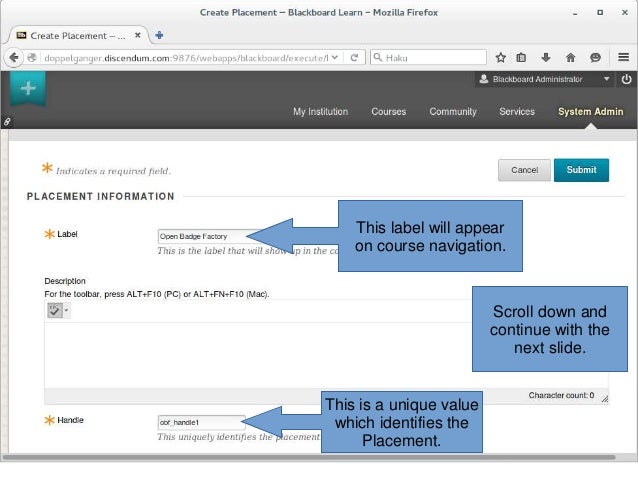Screen dimensions: 638x479
Task: Open the My Institution tab
Action: [321, 112]
